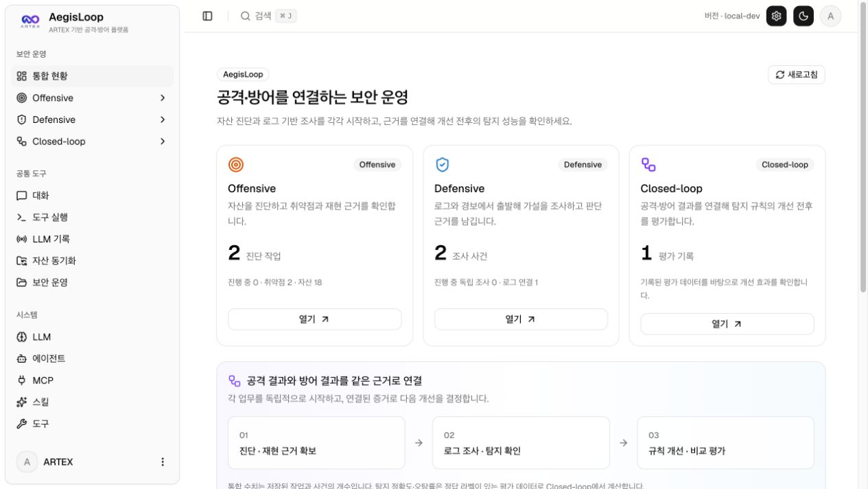Click the 공격·방어를 연결하는 보안 운영 heading
868x489 pixels.
click(x=313, y=97)
